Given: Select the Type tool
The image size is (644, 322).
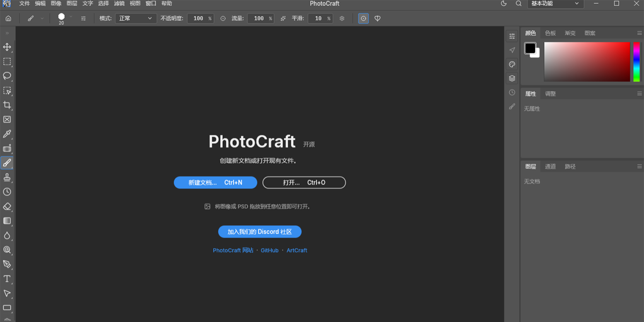Looking at the screenshot, I should 7,279.
